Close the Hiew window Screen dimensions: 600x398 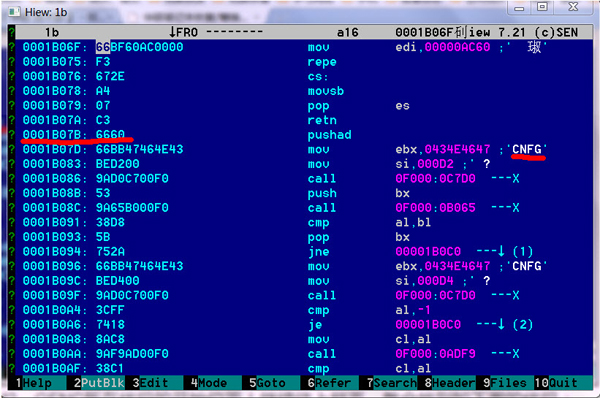coord(573,7)
